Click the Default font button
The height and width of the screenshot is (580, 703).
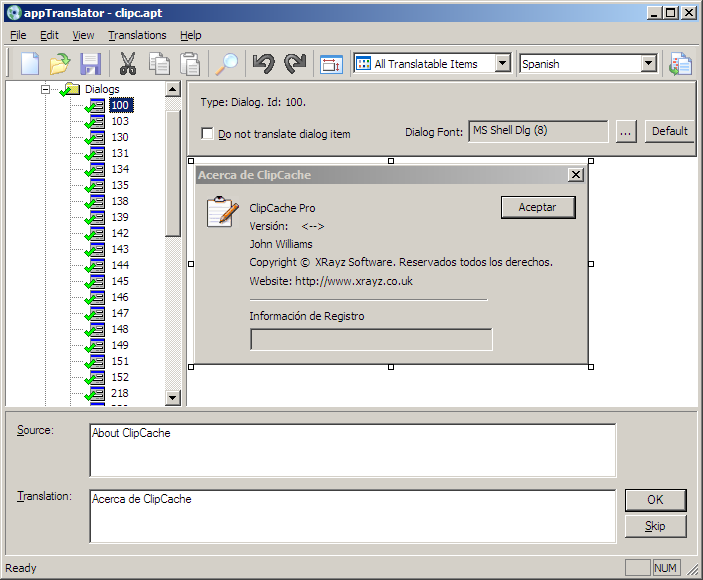[x=669, y=131]
